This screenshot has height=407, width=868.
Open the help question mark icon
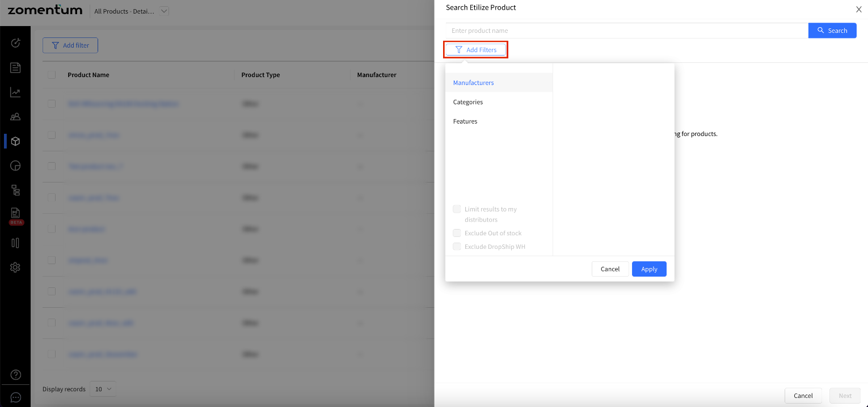point(15,375)
